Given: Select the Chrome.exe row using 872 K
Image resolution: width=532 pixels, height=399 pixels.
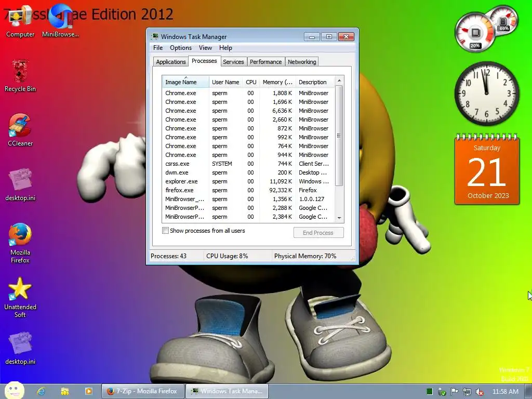Looking at the screenshot, I should [x=248, y=128].
